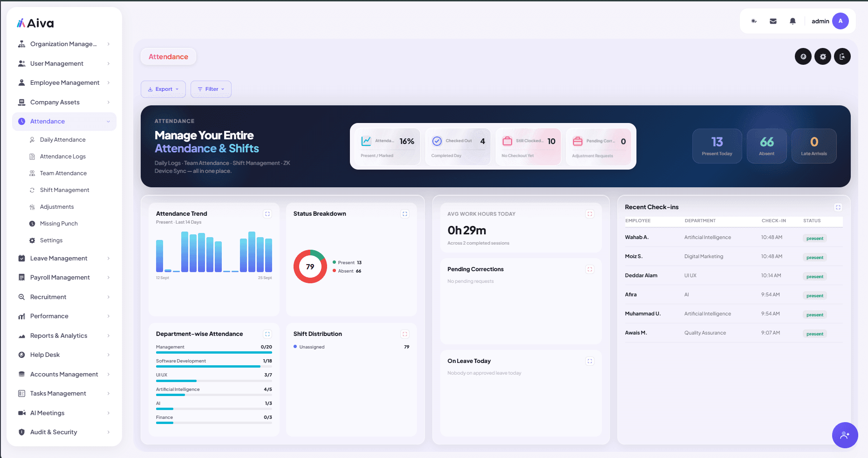Open Adjustments in the Attendance submenu
The height and width of the screenshot is (458, 868).
pyautogui.click(x=56, y=207)
